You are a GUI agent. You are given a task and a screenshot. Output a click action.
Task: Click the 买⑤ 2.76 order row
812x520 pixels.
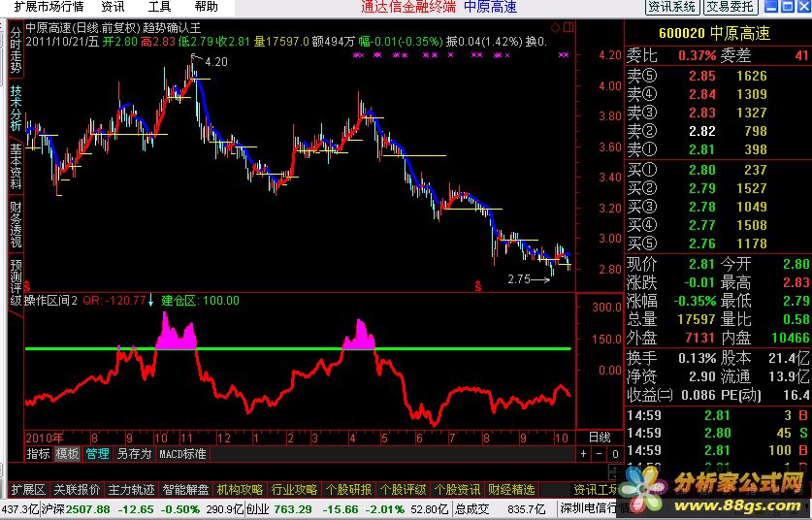(x=718, y=244)
